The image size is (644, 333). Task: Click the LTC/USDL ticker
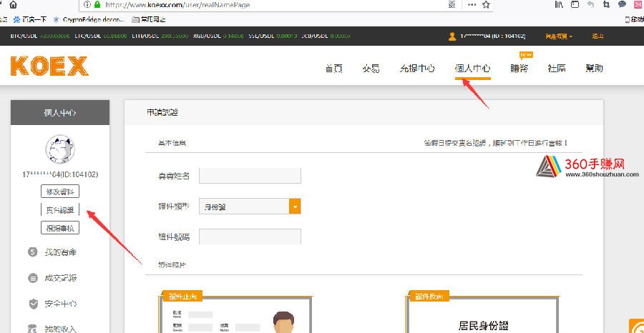click(x=99, y=36)
